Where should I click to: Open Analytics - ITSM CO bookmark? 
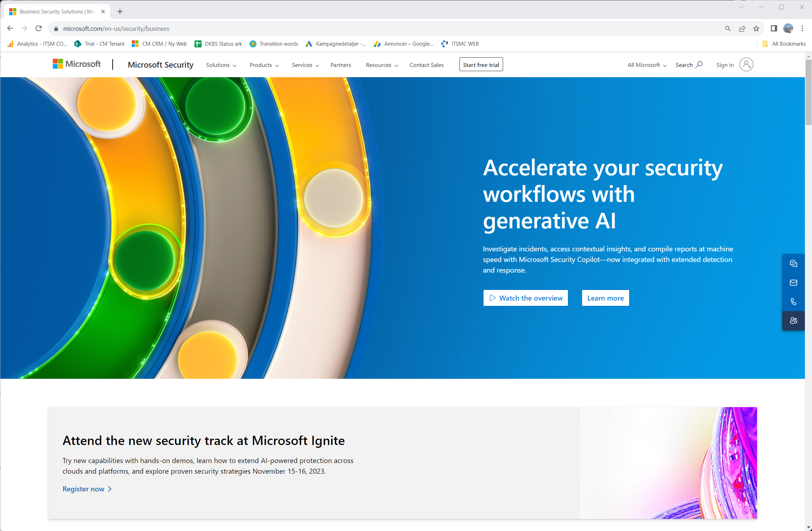(38, 44)
